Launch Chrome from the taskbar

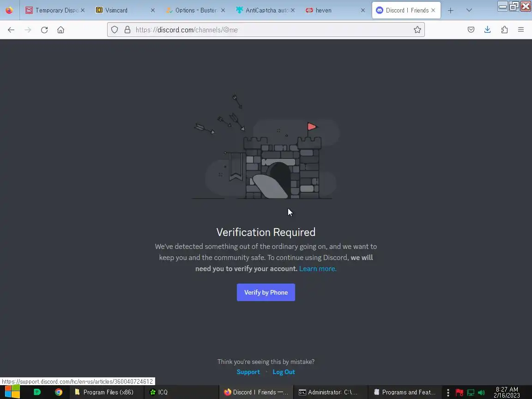(59, 392)
